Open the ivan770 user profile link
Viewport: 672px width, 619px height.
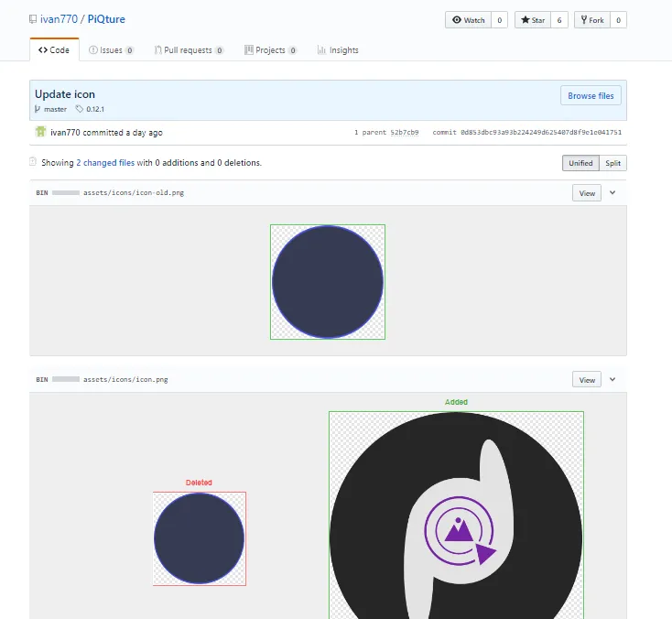pyautogui.click(x=60, y=19)
